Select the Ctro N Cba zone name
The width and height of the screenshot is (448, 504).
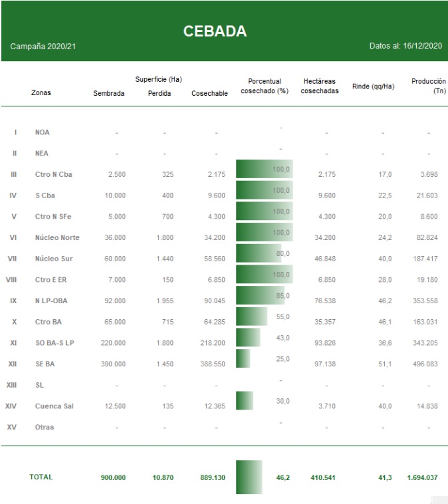[53, 174]
